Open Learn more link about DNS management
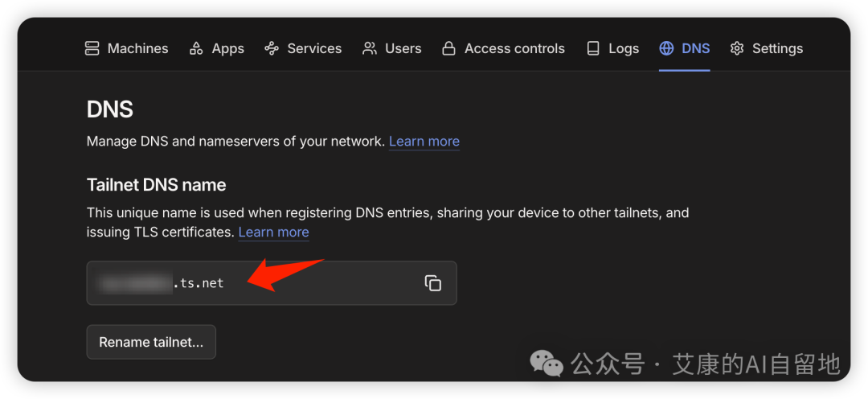This screenshot has height=399, width=868. (x=424, y=142)
